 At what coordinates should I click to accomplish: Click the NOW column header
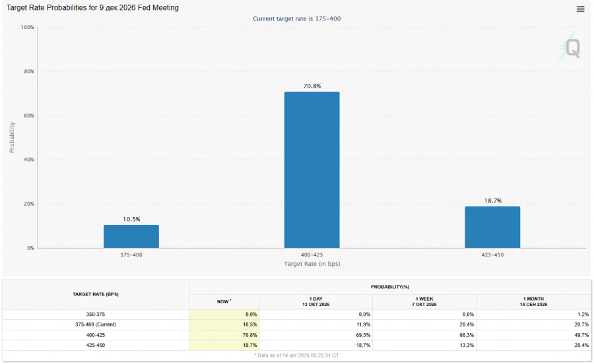pyautogui.click(x=224, y=301)
